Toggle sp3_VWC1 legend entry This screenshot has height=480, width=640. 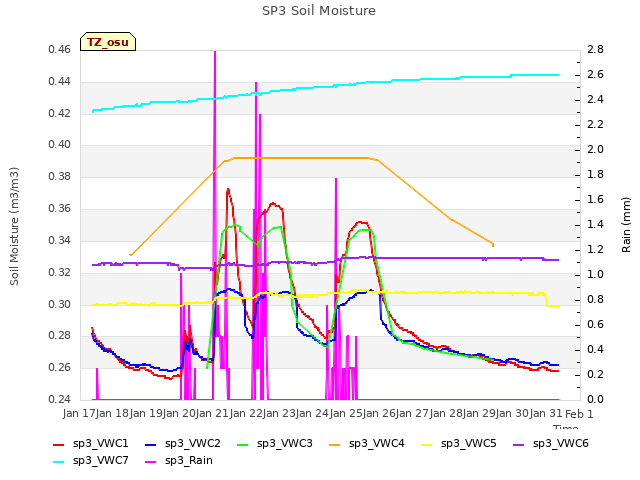[91, 444]
